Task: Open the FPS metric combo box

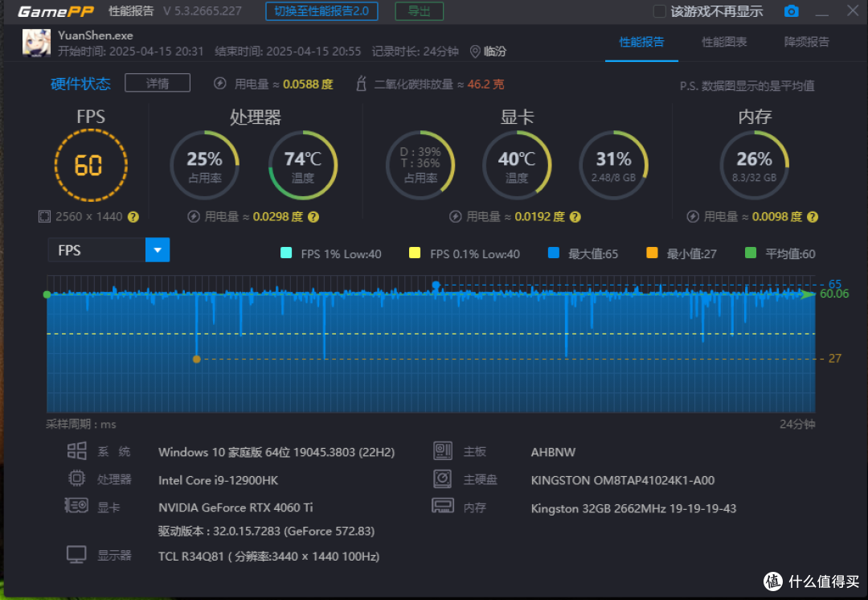Action: point(108,250)
